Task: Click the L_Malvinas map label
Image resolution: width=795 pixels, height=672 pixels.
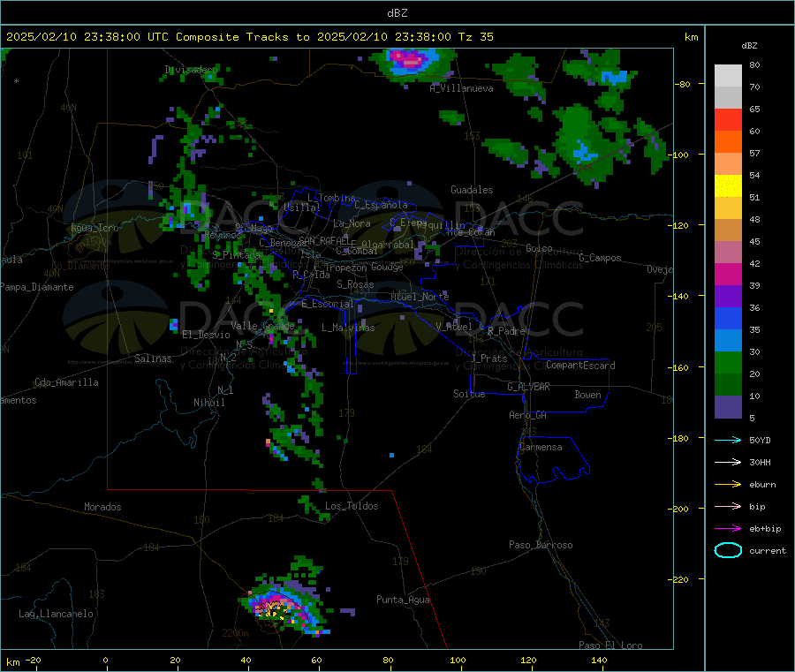Action: coord(348,328)
